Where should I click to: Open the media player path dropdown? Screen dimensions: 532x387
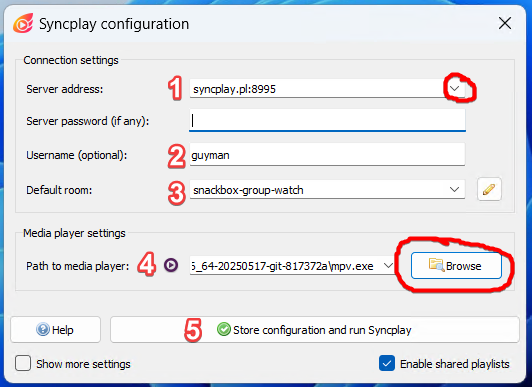[388, 266]
